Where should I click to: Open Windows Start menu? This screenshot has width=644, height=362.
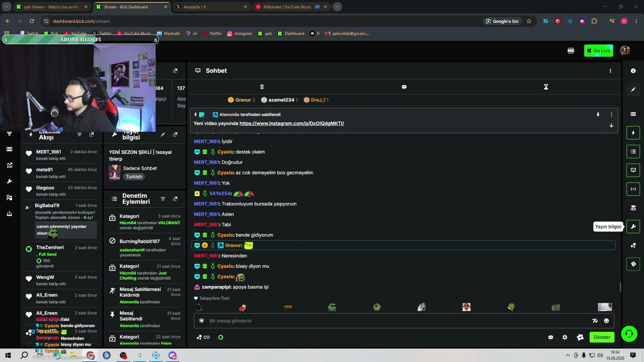[8, 355]
